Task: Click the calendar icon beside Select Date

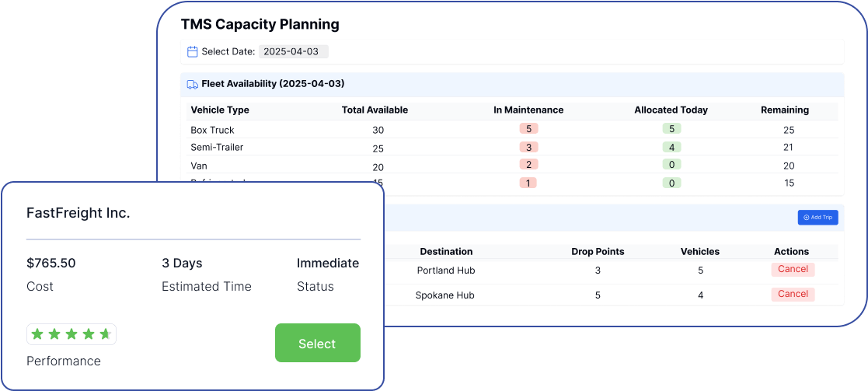Action: click(193, 52)
